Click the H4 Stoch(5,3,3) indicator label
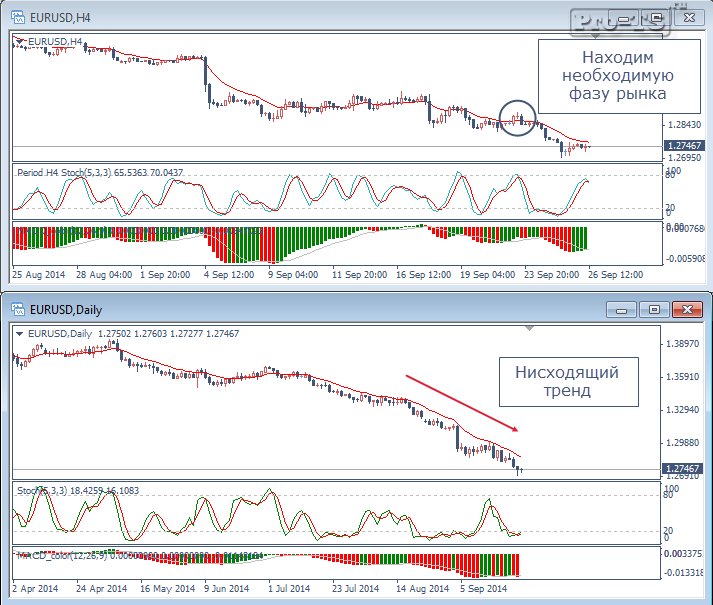 100,173
